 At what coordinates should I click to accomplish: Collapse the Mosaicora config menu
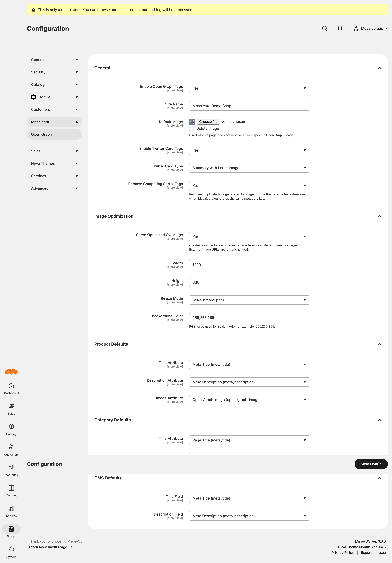click(x=54, y=122)
